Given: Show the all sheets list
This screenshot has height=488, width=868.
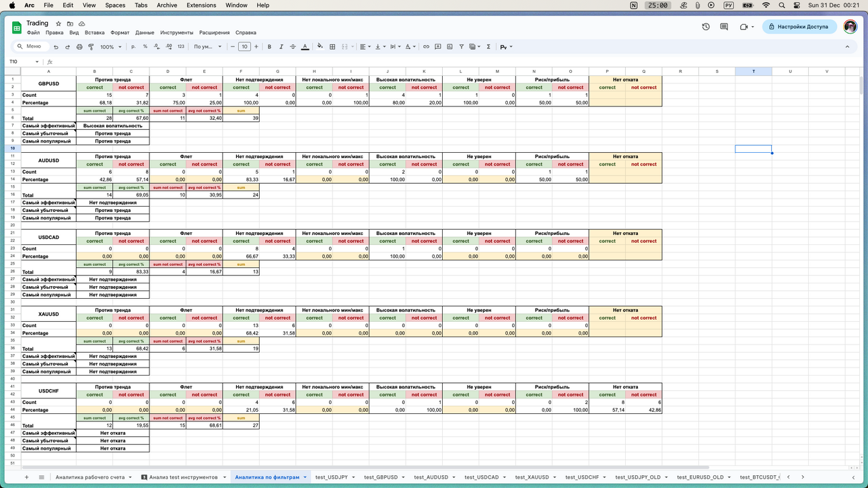Looking at the screenshot, I should tap(41, 477).
